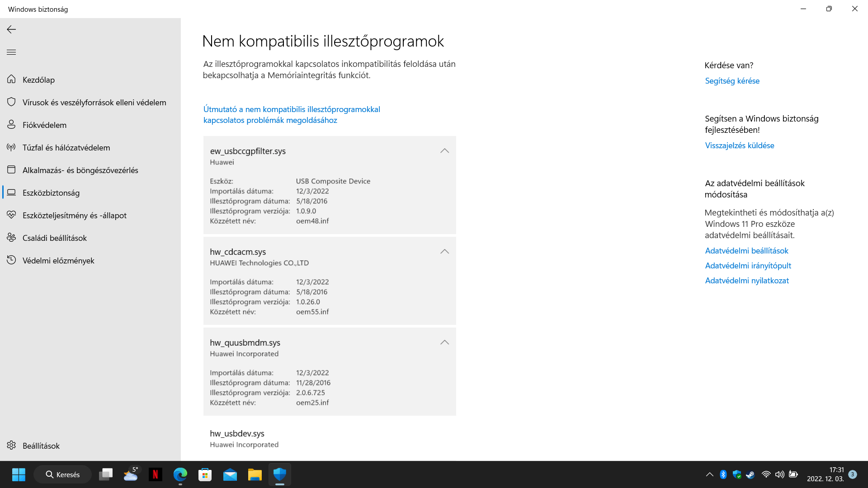This screenshot has width=868, height=488.
Task: Click the Családi beállítások family icon
Action: (11, 238)
